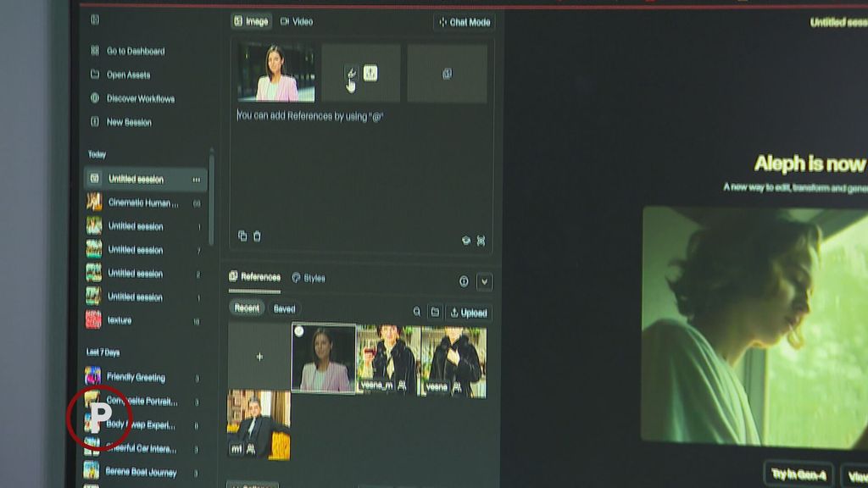Click the upload icon in the second reference slot

(370, 74)
